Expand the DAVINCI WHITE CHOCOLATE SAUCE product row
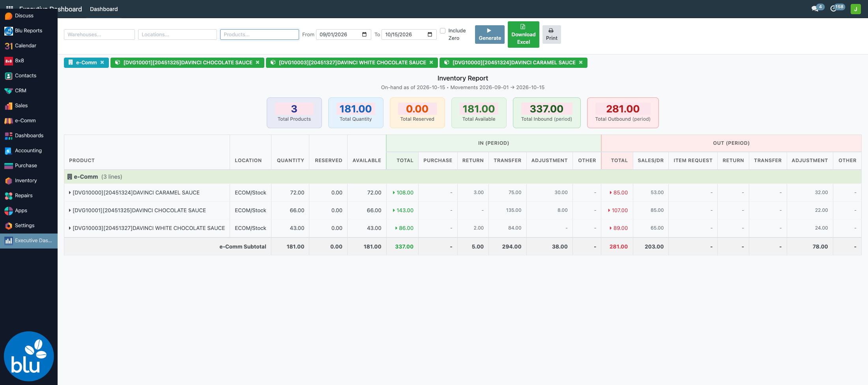Image resolution: width=868 pixels, height=385 pixels. click(x=70, y=228)
